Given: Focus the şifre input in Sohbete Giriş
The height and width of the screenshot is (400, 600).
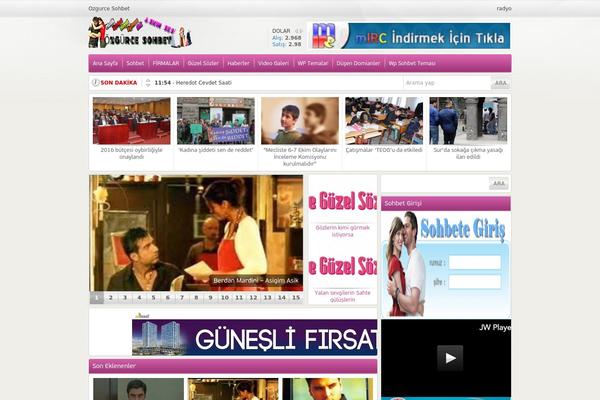Looking at the screenshot, I should (474, 282).
